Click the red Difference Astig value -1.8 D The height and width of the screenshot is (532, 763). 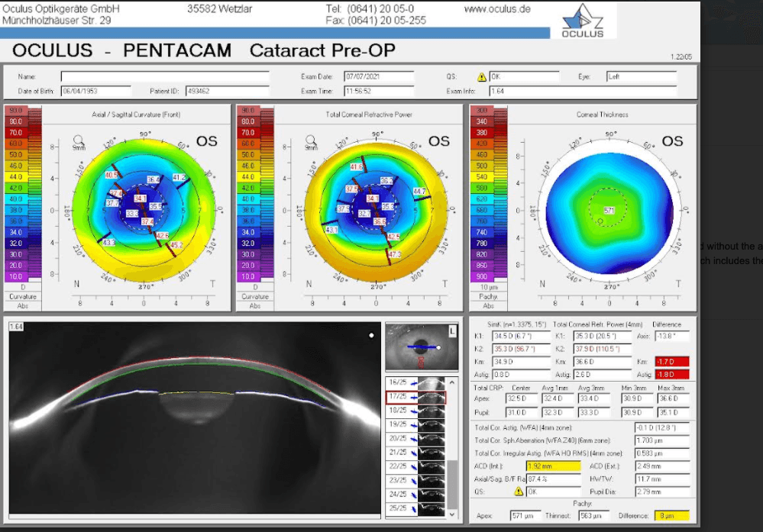[672, 375]
